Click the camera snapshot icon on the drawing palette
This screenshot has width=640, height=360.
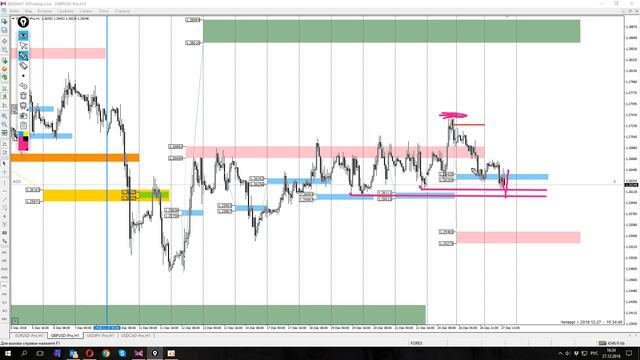[23, 116]
